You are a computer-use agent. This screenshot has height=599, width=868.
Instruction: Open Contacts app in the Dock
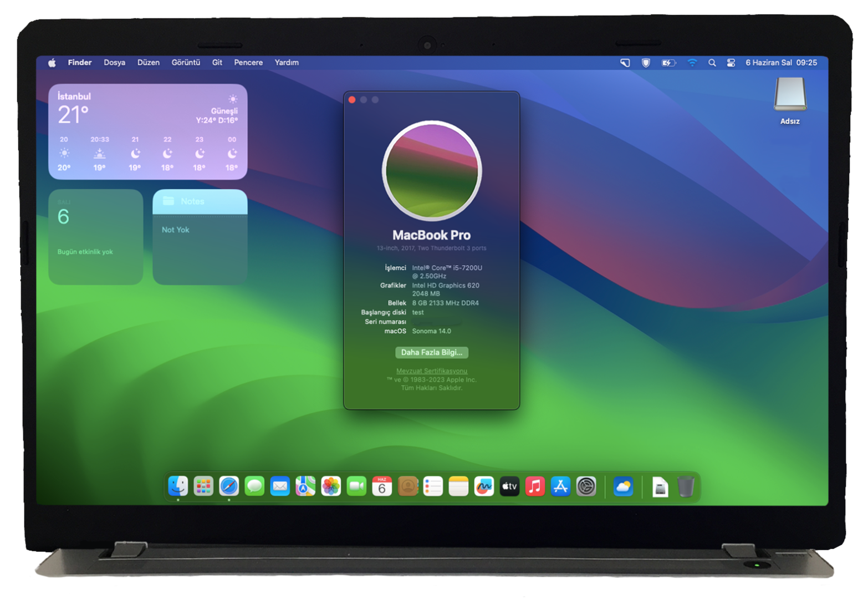(407, 486)
